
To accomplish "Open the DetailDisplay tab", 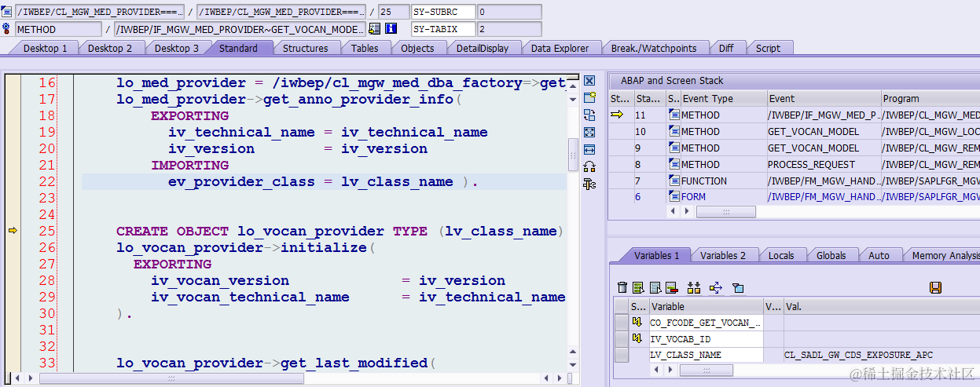I will [x=483, y=48].
